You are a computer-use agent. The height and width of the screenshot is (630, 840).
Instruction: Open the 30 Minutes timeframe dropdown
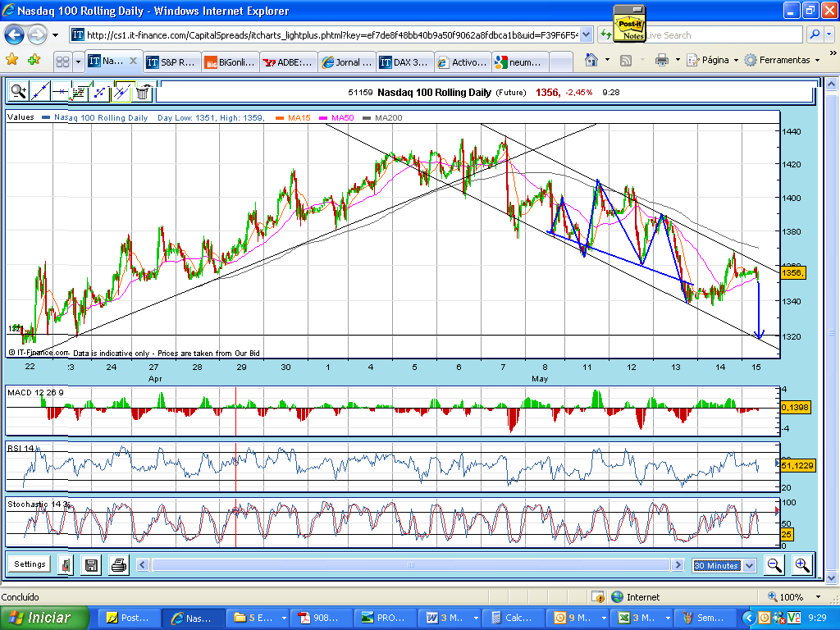[x=750, y=566]
